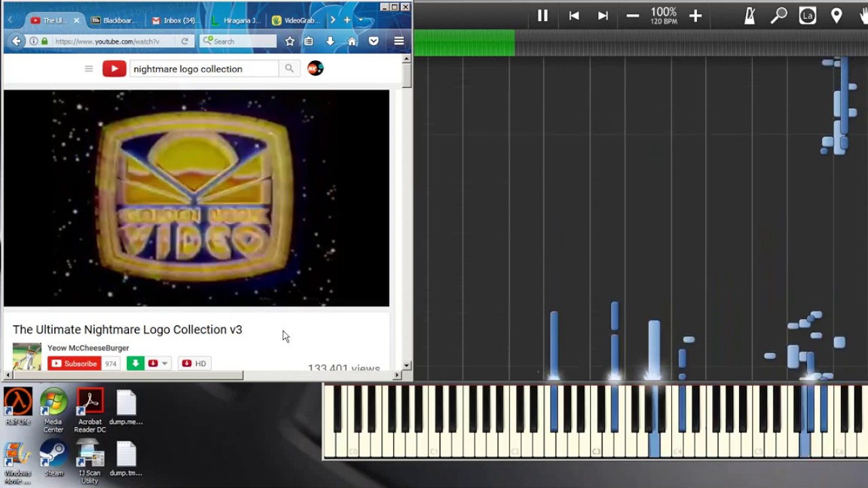Click the green download arrow button
Viewport: 868px width, 488px height.
point(135,364)
